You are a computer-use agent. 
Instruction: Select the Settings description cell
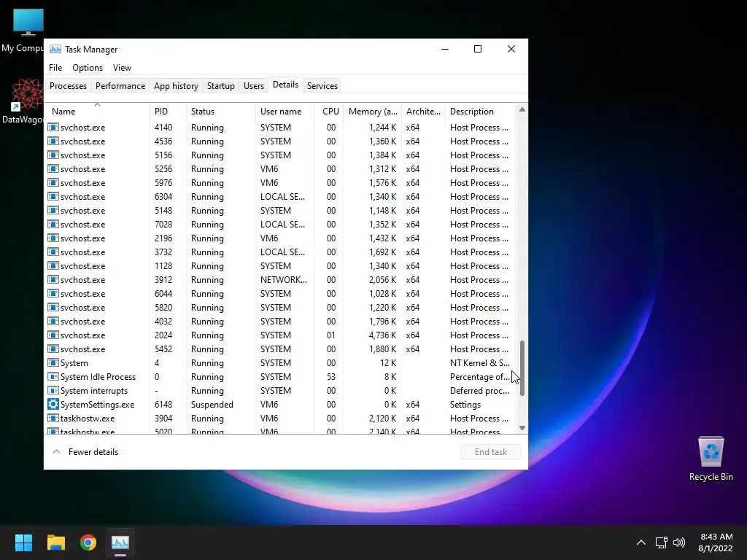click(x=465, y=404)
